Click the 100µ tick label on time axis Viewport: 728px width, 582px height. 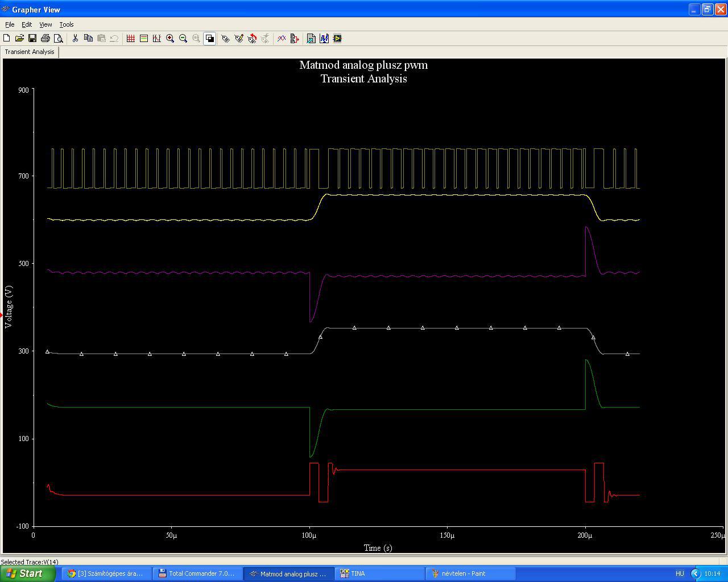click(309, 535)
